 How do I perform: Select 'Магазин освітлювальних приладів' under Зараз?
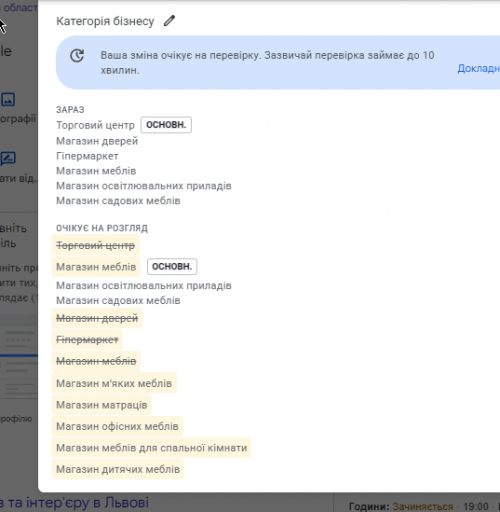pyautogui.click(x=144, y=186)
